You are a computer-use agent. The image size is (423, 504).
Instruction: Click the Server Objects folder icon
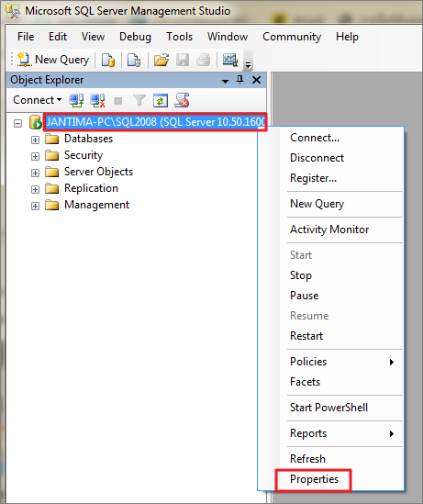click(51, 172)
